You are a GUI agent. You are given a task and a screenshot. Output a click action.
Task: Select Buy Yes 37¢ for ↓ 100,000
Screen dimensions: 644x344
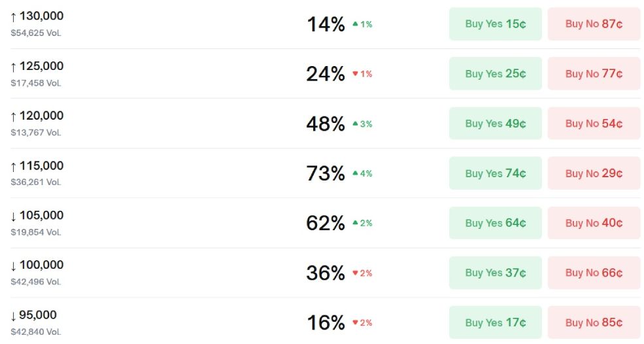[495, 273]
